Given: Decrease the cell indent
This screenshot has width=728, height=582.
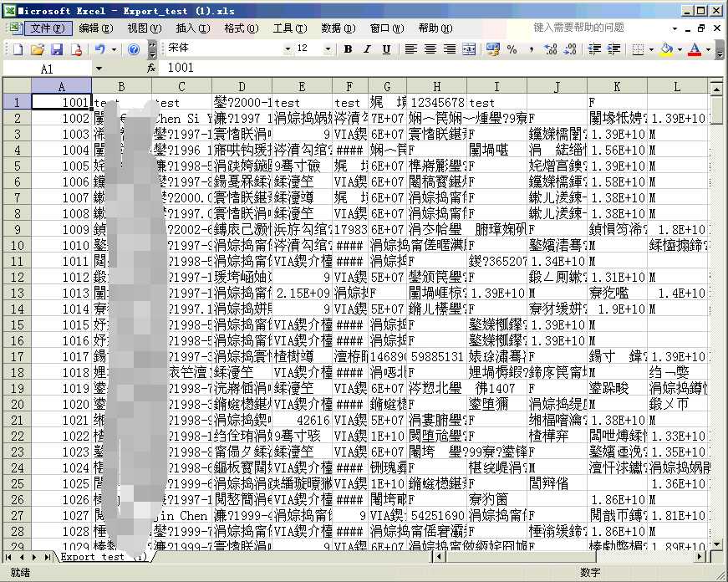Looking at the screenshot, I should 594,48.
